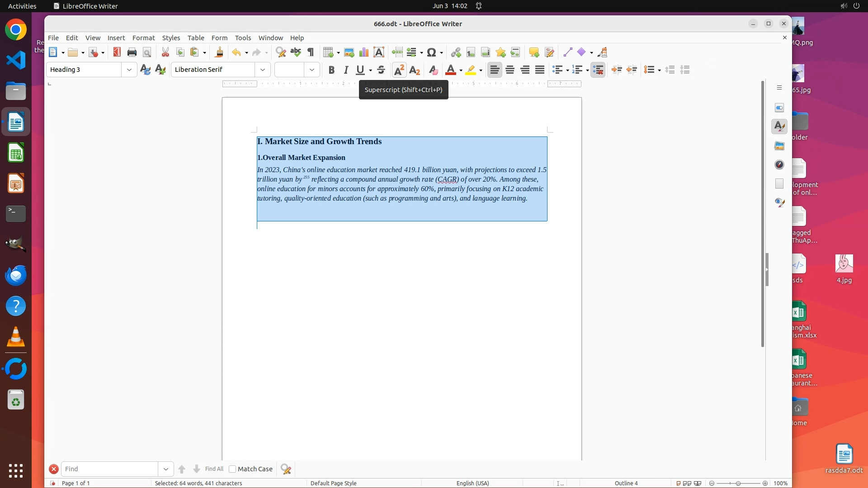
Task: Open the Format menu
Action: (x=143, y=38)
